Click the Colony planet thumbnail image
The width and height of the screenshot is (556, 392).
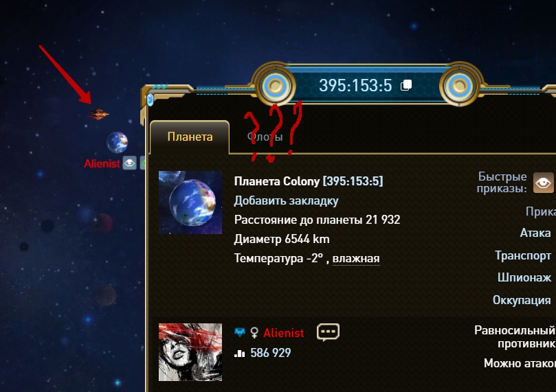click(190, 203)
